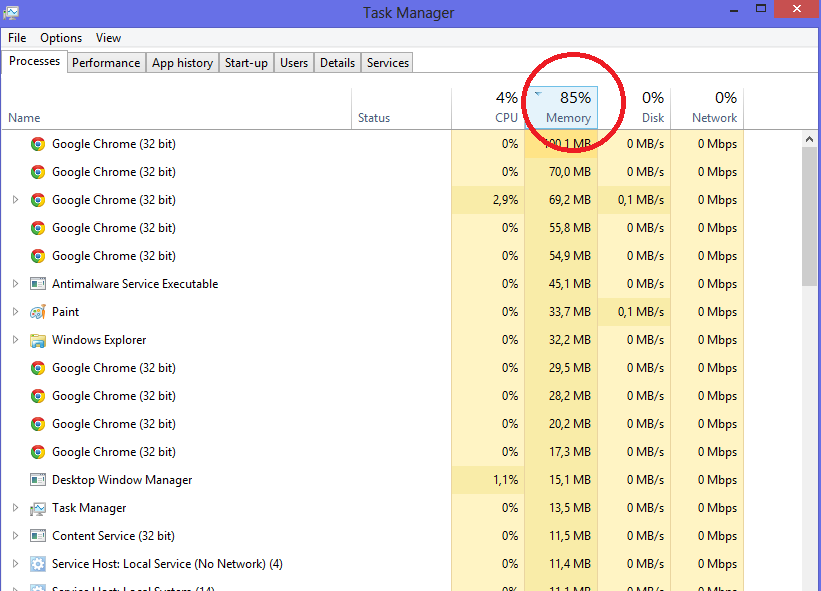
Task: Close the Task Manager window
Action: [x=797, y=9]
